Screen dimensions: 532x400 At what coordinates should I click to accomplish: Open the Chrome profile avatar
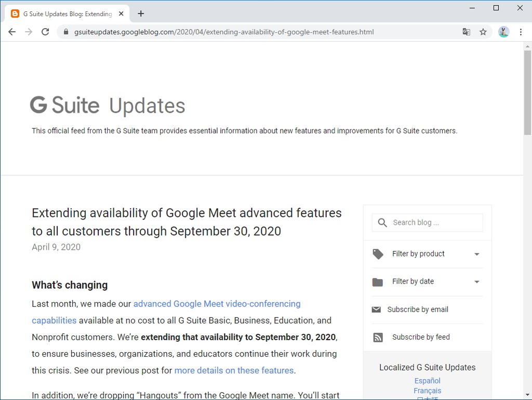[503, 32]
